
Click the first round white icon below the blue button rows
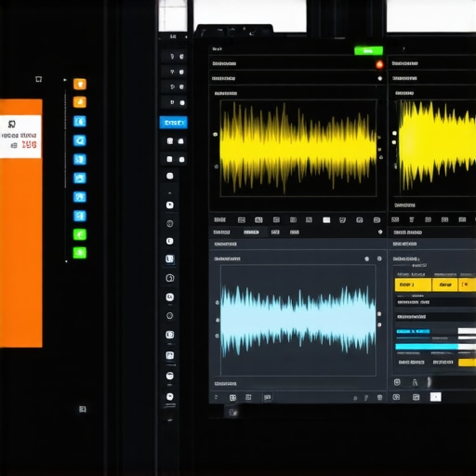(x=170, y=176)
